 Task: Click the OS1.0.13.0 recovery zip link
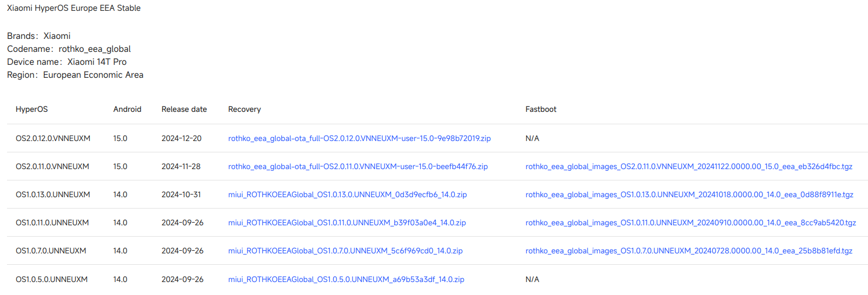click(x=347, y=195)
